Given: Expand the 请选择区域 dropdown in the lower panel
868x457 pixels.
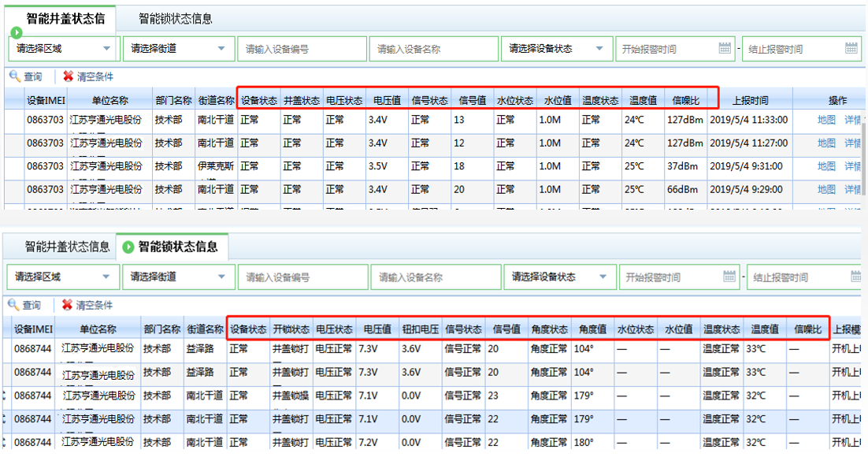Looking at the screenshot, I should pyautogui.click(x=106, y=277).
